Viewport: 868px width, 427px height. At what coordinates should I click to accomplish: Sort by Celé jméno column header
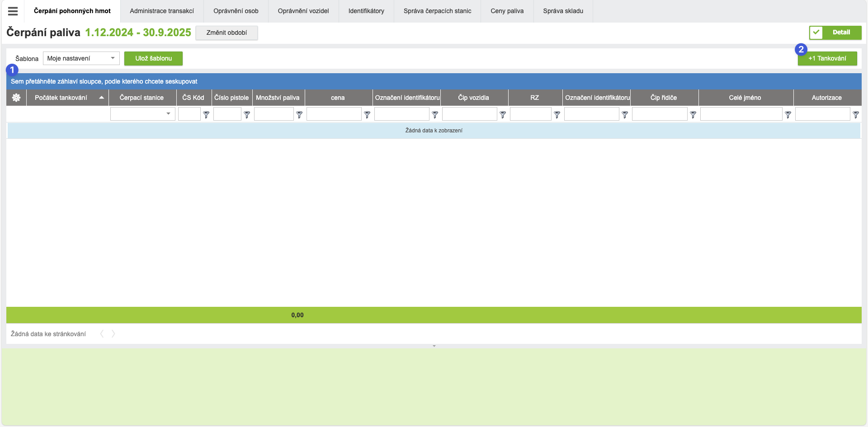pos(745,98)
